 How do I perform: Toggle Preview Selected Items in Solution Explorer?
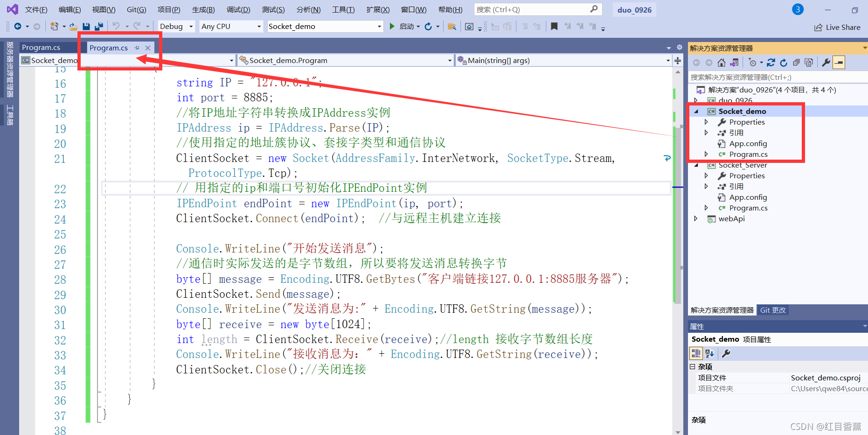pos(839,63)
